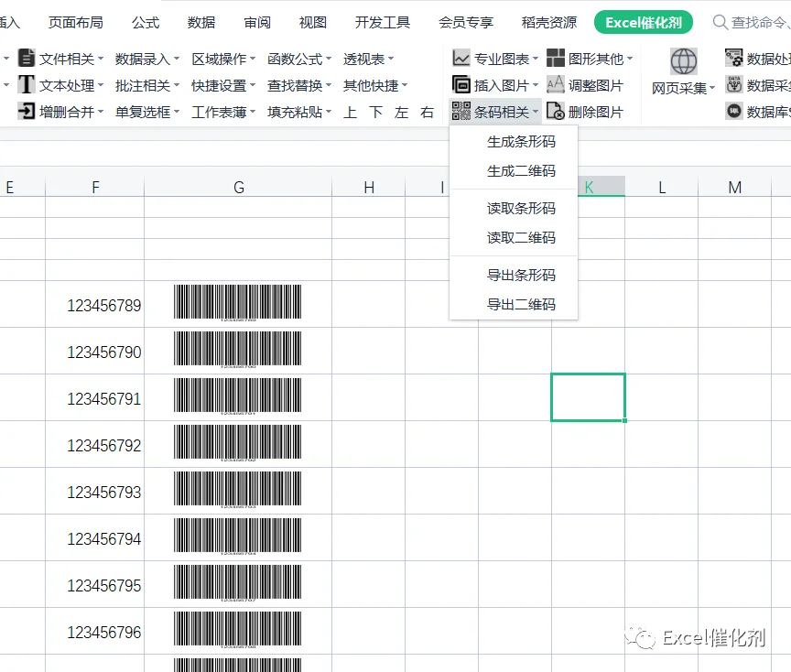Screen dimensions: 791x672
Task: Click the 下 move button
Action: click(376, 112)
